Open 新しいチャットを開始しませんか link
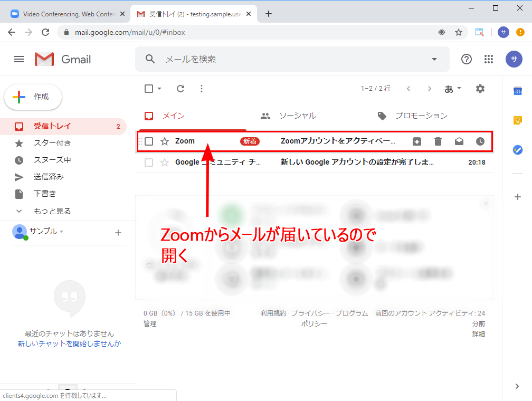Viewport: 532px width, 401px height. pyautogui.click(x=69, y=343)
